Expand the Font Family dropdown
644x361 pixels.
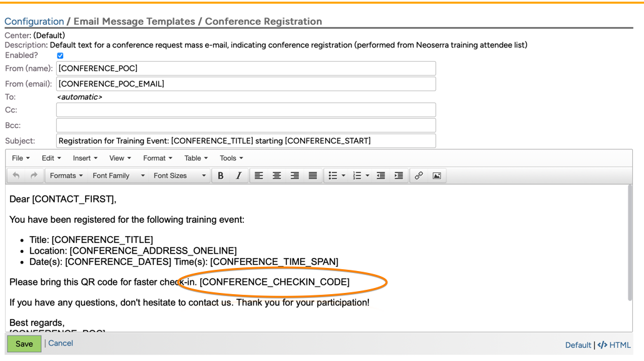pyautogui.click(x=118, y=176)
